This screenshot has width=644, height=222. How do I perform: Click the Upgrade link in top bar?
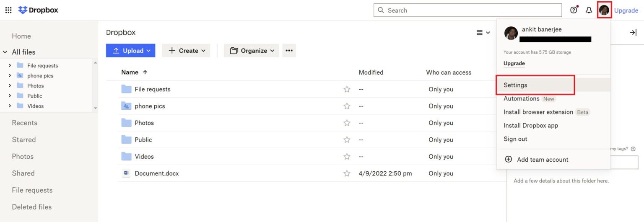(626, 10)
